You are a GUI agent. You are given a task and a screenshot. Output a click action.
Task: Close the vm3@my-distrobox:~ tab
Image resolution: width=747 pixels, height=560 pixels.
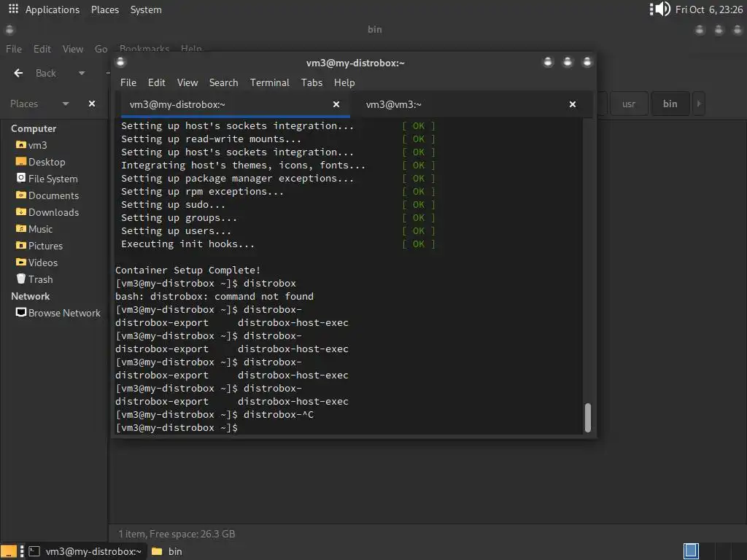click(336, 104)
